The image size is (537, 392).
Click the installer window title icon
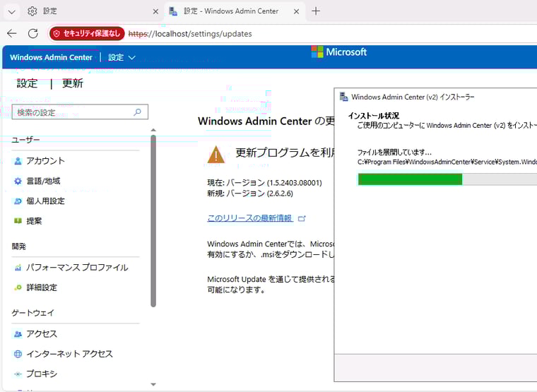[x=343, y=97]
